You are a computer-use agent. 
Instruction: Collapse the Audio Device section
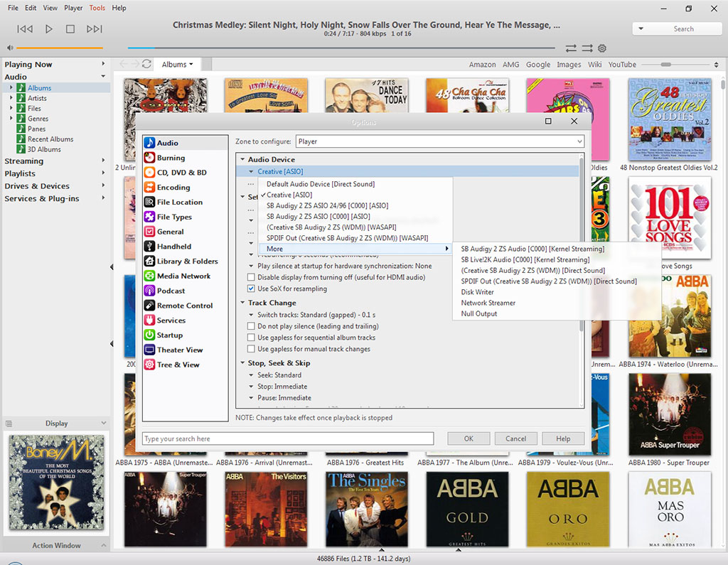coord(242,159)
